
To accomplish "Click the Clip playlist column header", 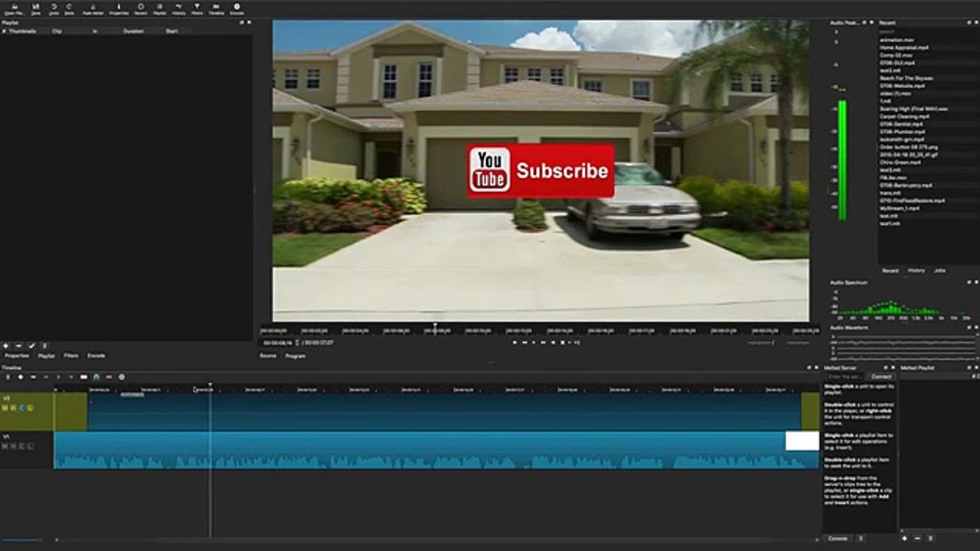I will (57, 31).
